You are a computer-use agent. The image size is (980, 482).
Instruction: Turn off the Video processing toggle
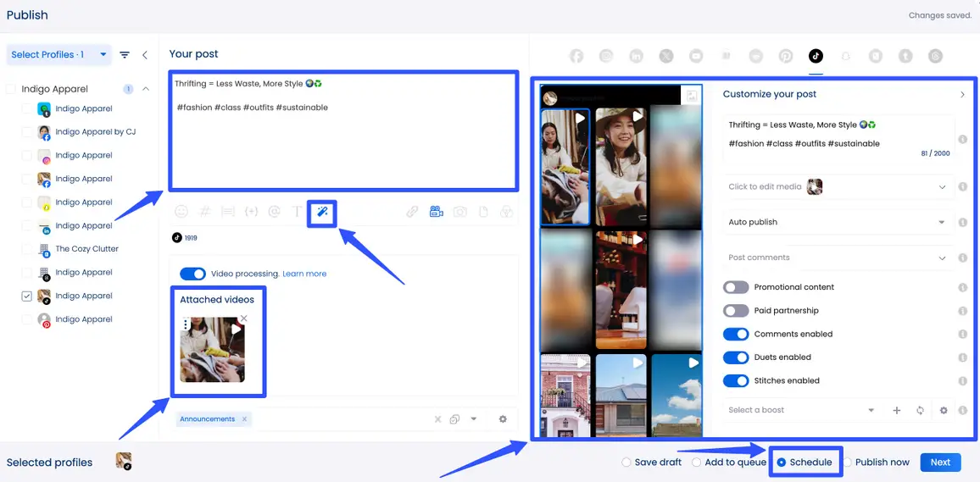tap(193, 274)
